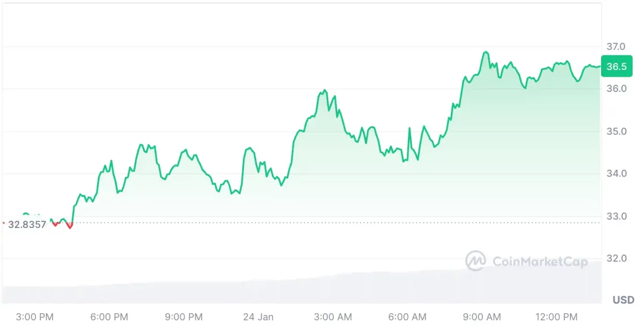Select the 6:00 PM time axis label
Image resolution: width=644 pixels, height=329 pixels.
coord(109,317)
